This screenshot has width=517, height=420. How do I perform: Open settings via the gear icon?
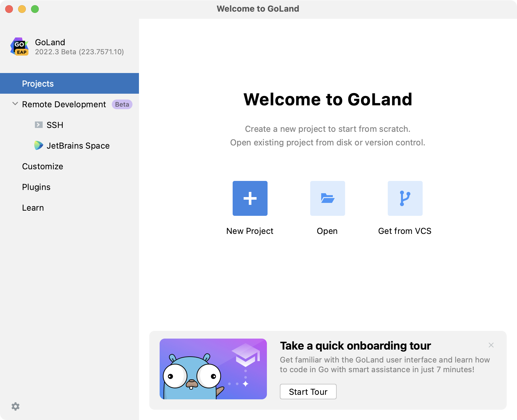coord(16,406)
